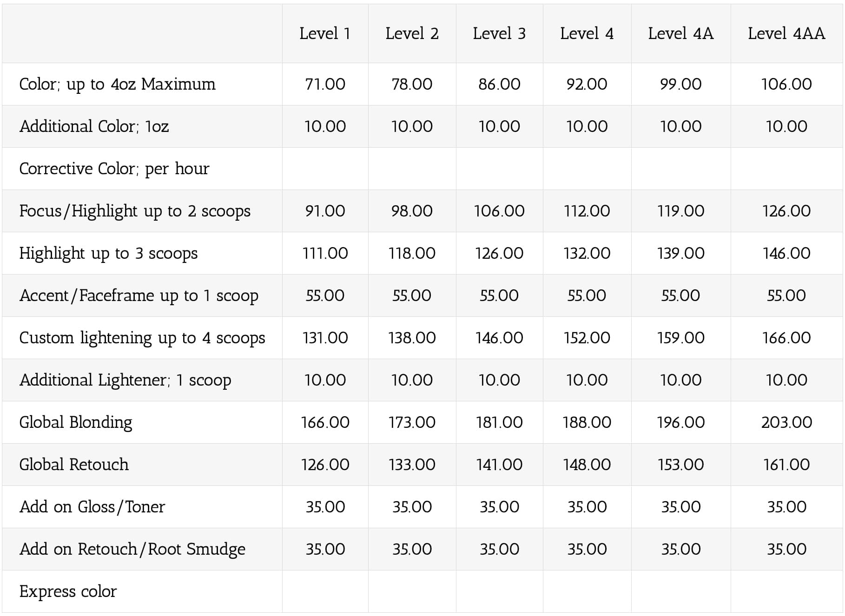
Task: Select the Add on Gloss/Toner row label
Action: point(92,507)
